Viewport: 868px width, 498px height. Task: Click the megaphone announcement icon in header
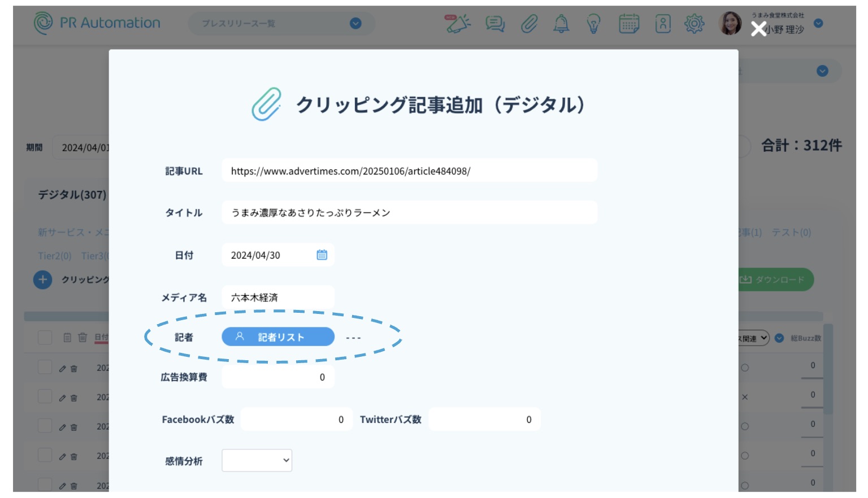click(x=457, y=23)
